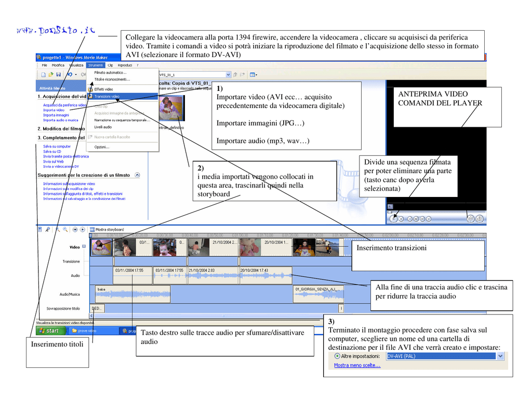Image resolution: width=532 pixels, height=411 pixels.
Task: Switch to the prove video taskbar window
Action: click(94, 330)
